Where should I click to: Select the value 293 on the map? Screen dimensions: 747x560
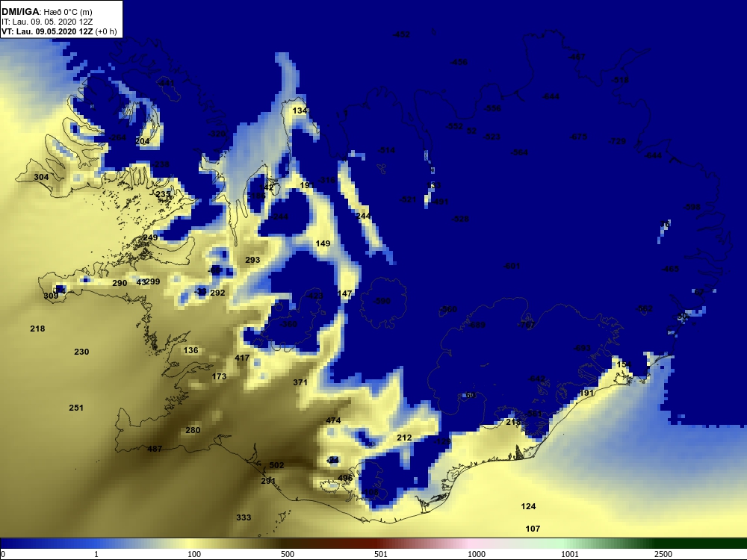coord(252,260)
